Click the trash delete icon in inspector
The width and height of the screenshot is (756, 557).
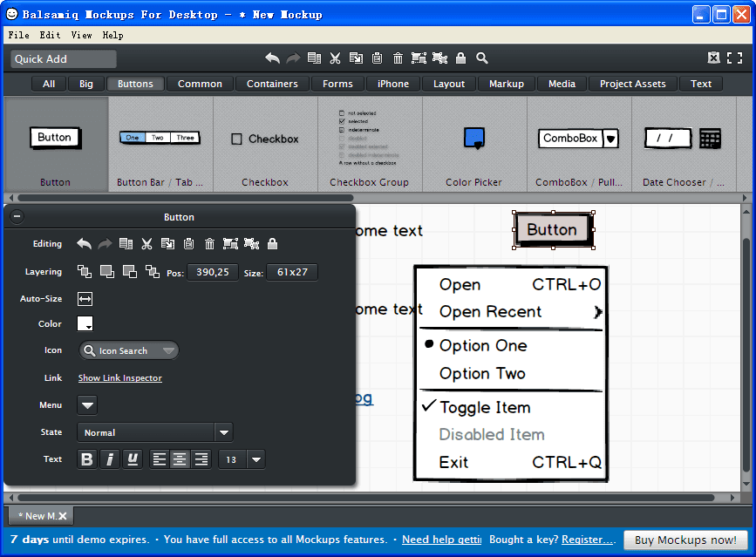(x=209, y=244)
